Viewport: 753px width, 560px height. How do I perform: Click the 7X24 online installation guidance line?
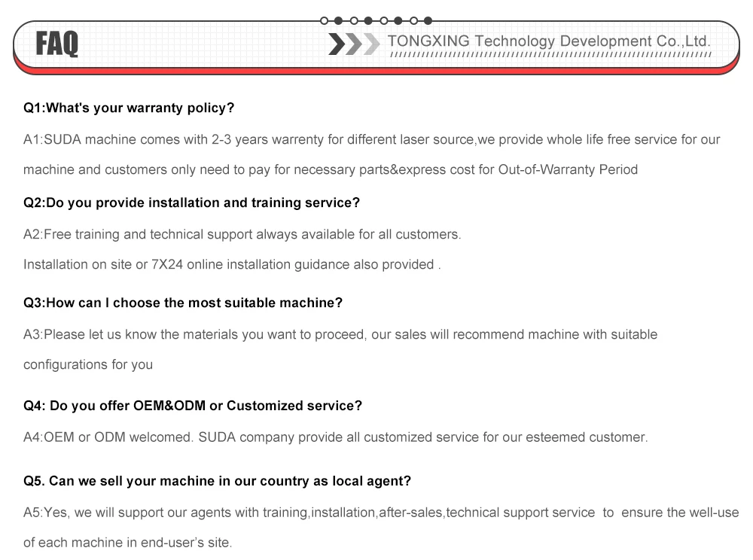pos(231,264)
